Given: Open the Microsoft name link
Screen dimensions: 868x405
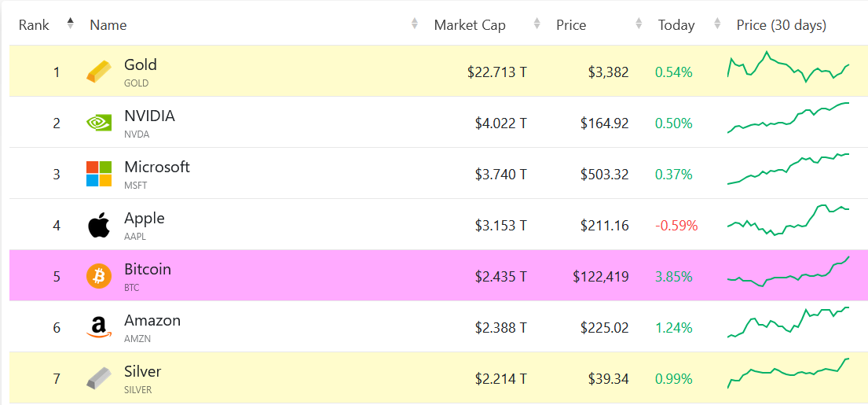Looking at the screenshot, I should (x=156, y=167).
